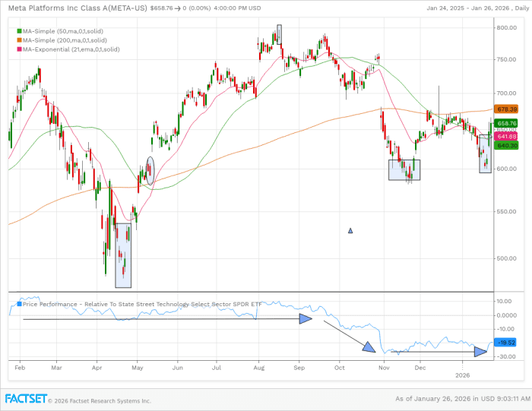This screenshot has width=532, height=411.
Task: Click the 800.00 price axis label
Action: 507,28
